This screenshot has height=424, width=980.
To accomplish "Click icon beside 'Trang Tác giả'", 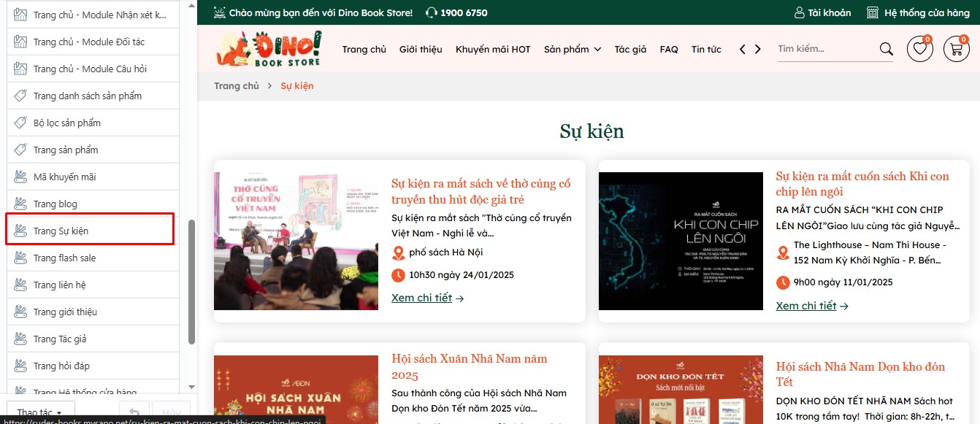I will coord(20,339).
